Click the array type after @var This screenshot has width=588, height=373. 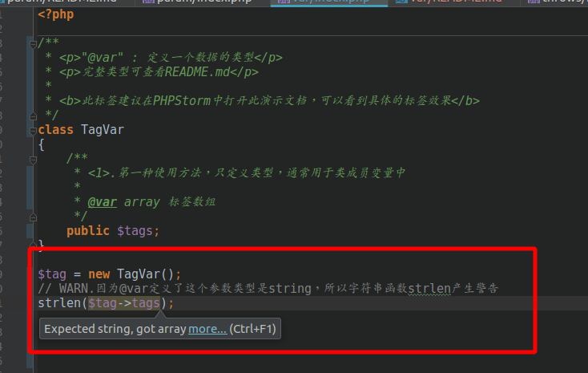[142, 202]
